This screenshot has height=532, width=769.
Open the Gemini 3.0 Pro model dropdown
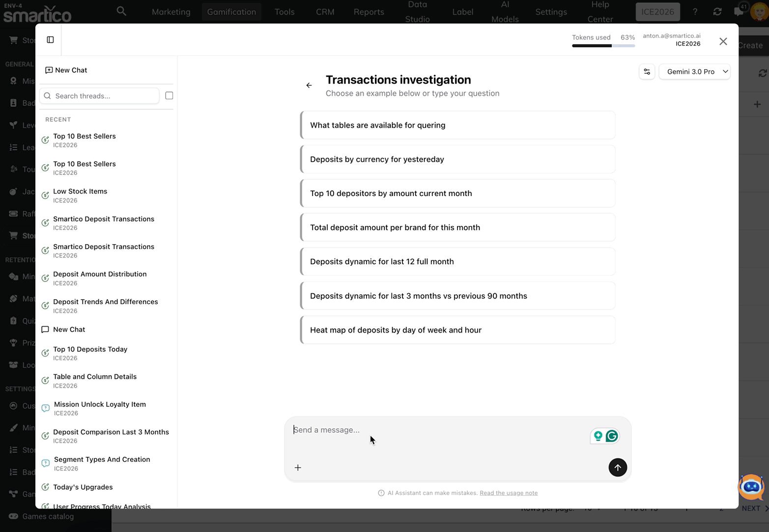pyautogui.click(x=694, y=72)
